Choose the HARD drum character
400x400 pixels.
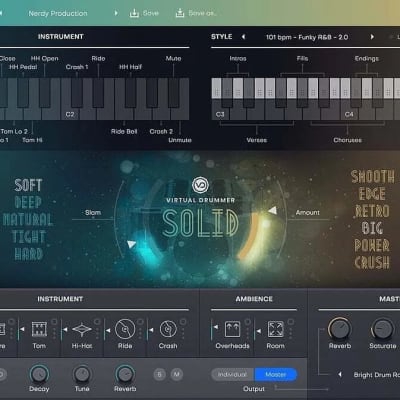coord(28,254)
